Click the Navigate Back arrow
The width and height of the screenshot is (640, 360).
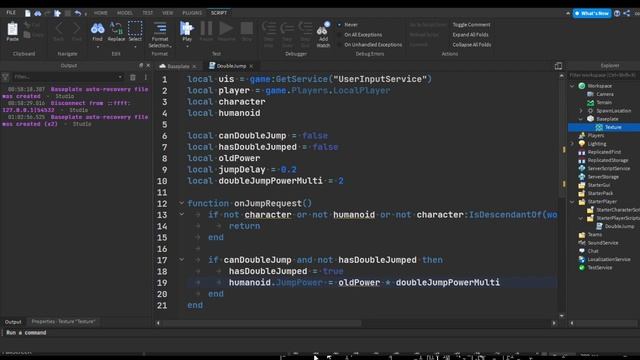tap(59, 29)
